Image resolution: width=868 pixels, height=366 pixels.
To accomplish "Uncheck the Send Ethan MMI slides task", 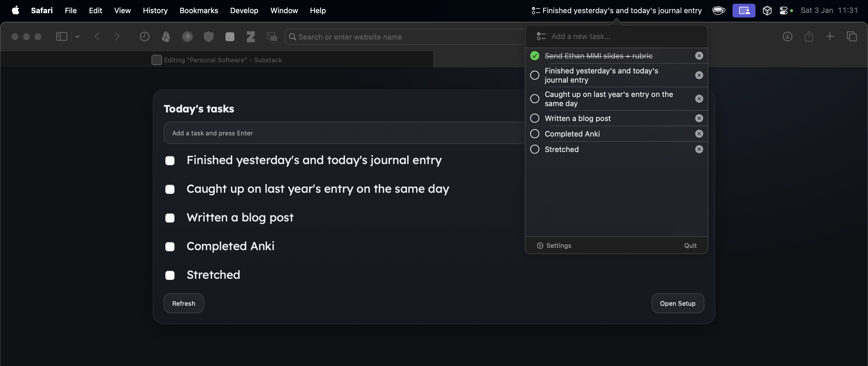I will [x=534, y=56].
